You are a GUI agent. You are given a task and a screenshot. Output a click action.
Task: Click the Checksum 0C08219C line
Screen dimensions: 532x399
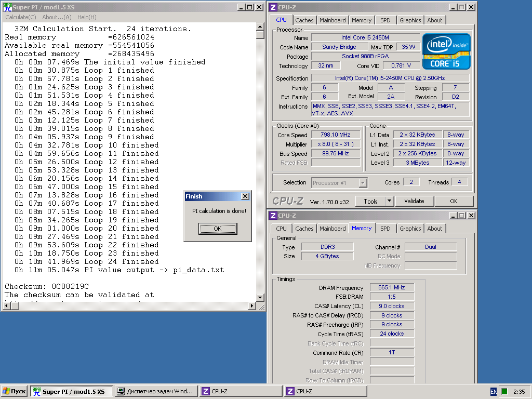[x=47, y=286]
